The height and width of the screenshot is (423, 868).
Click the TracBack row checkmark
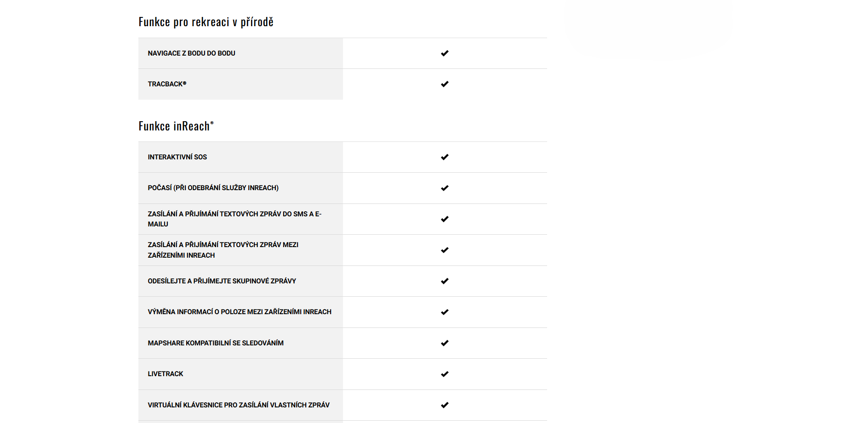click(x=445, y=84)
